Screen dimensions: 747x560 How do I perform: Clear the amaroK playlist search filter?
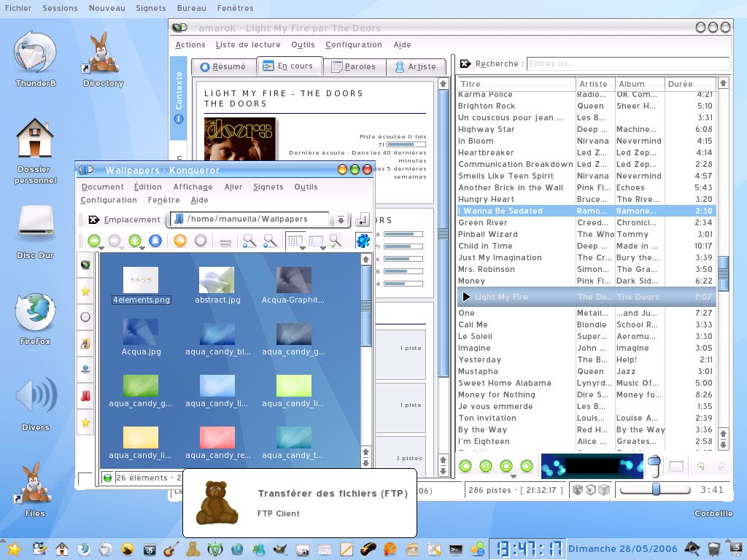[465, 64]
